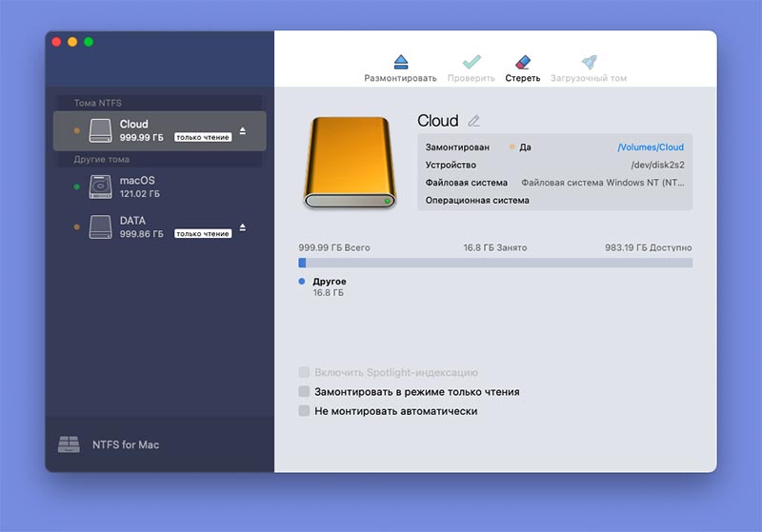Click the Тома NTFS section header

coord(98,103)
